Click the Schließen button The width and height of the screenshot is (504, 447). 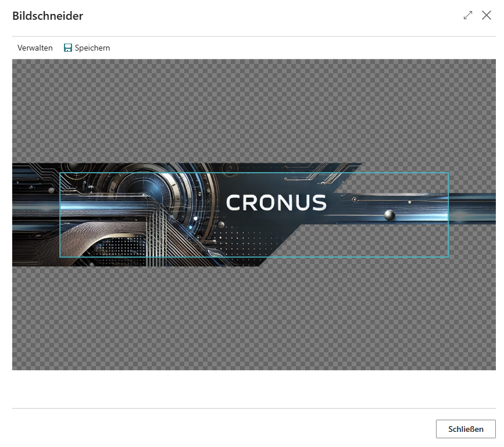click(466, 429)
